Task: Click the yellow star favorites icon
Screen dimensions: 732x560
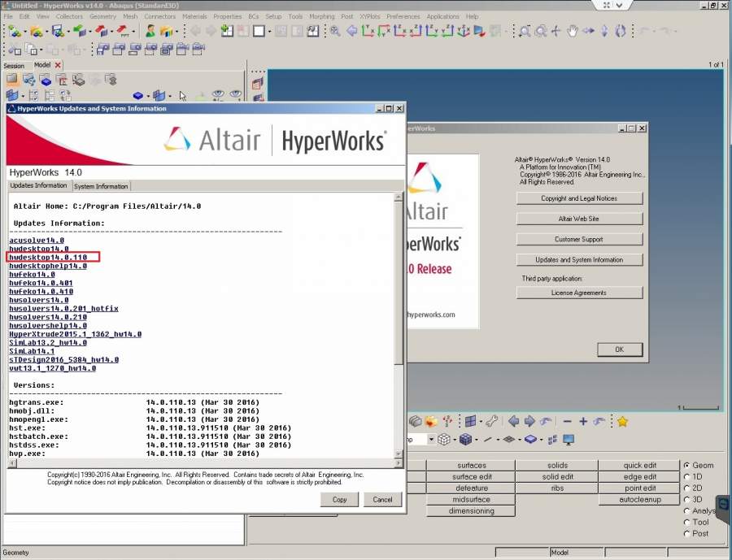Action: (x=622, y=422)
